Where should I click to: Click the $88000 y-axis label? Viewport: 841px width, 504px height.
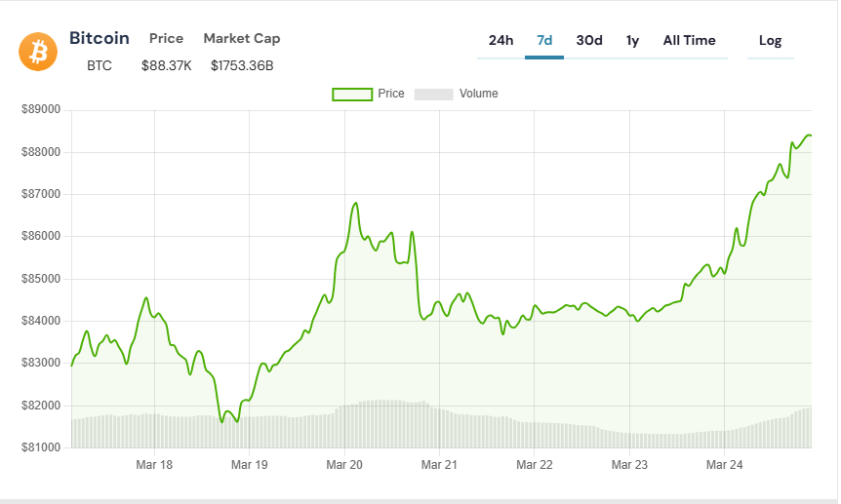click(x=41, y=152)
